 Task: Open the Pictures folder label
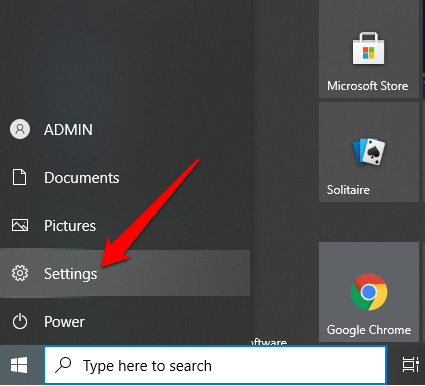point(70,226)
